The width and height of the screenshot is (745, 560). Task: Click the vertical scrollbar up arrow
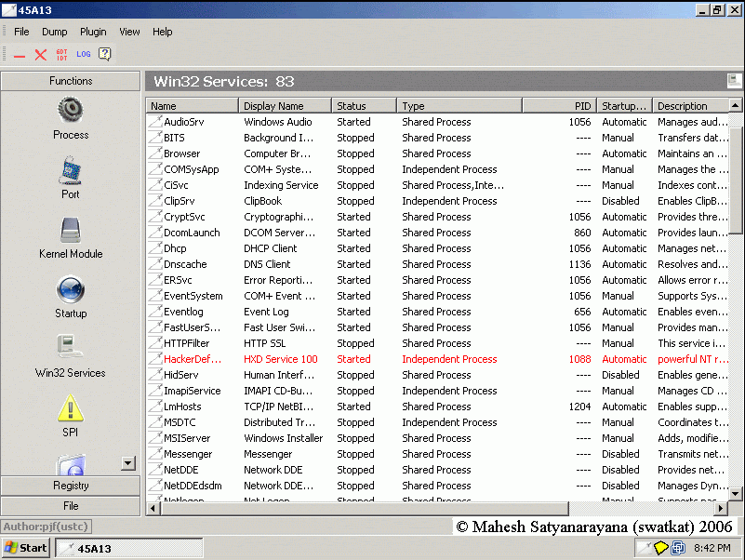(x=735, y=105)
